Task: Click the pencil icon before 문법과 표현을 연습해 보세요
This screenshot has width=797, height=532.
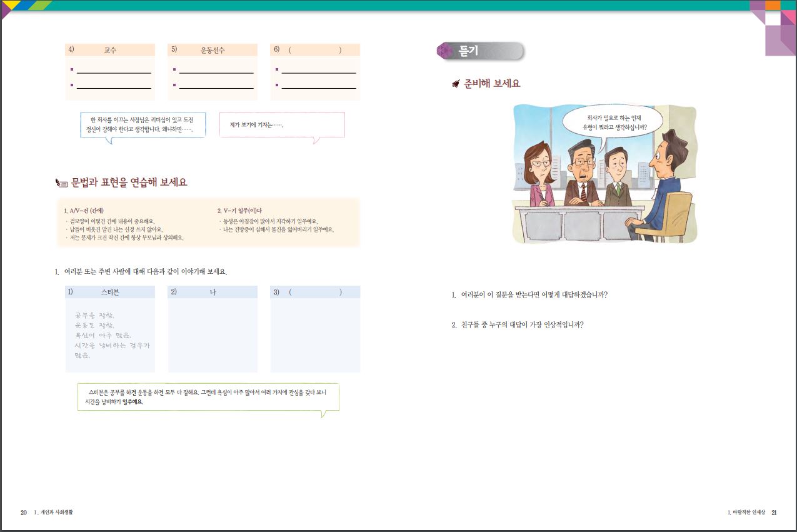Action: 61,183
